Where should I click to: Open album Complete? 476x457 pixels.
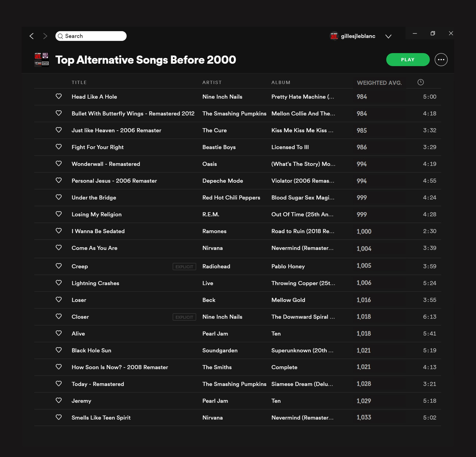click(284, 367)
